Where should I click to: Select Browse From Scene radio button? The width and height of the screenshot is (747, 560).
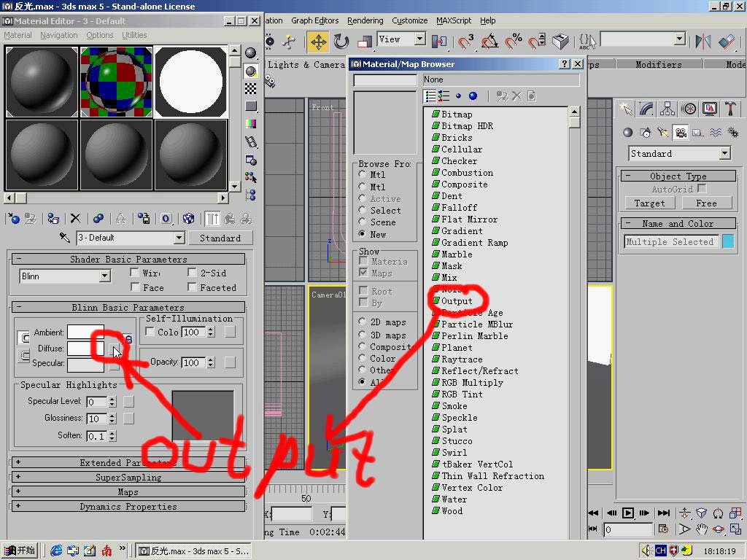[362, 222]
